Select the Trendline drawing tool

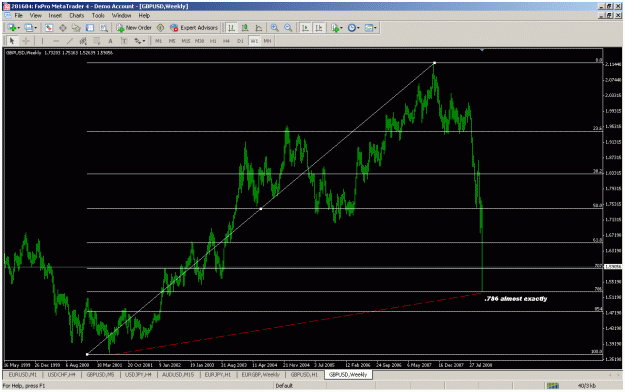pyautogui.click(x=70, y=41)
